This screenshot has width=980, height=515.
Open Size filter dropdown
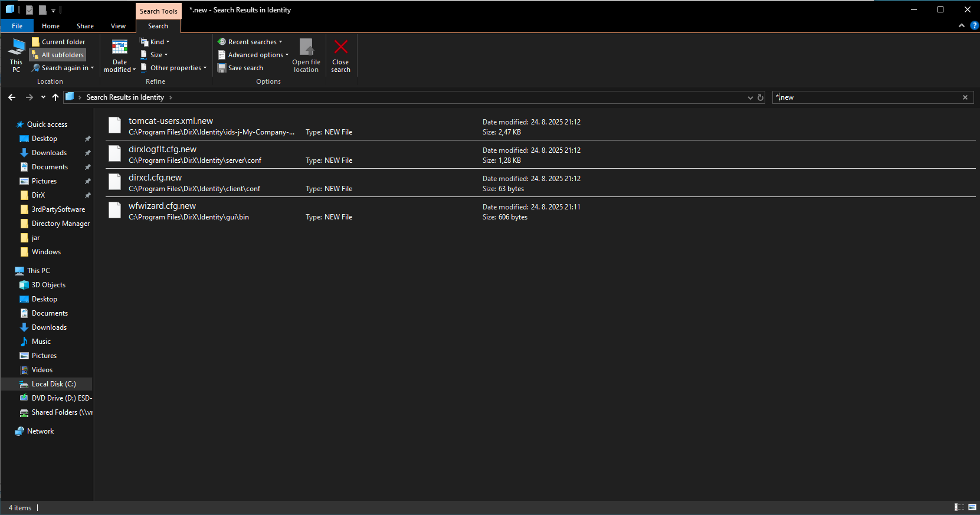(x=154, y=55)
